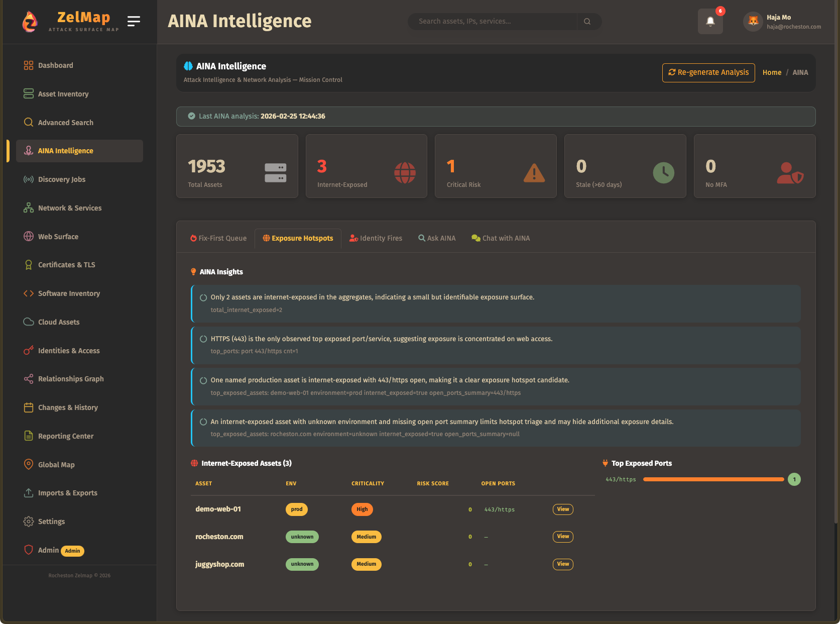Click the Critical Risk warning triangle icon

pos(534,173)
